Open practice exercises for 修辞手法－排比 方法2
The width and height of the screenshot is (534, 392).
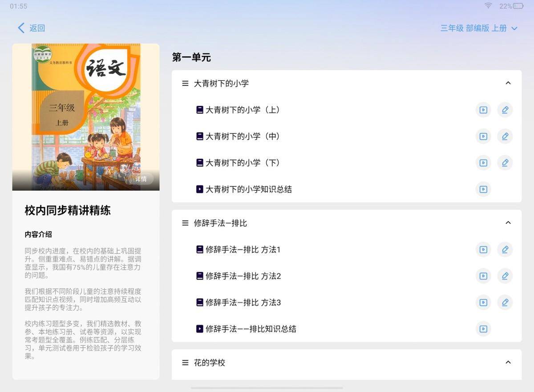click(505, 276)
